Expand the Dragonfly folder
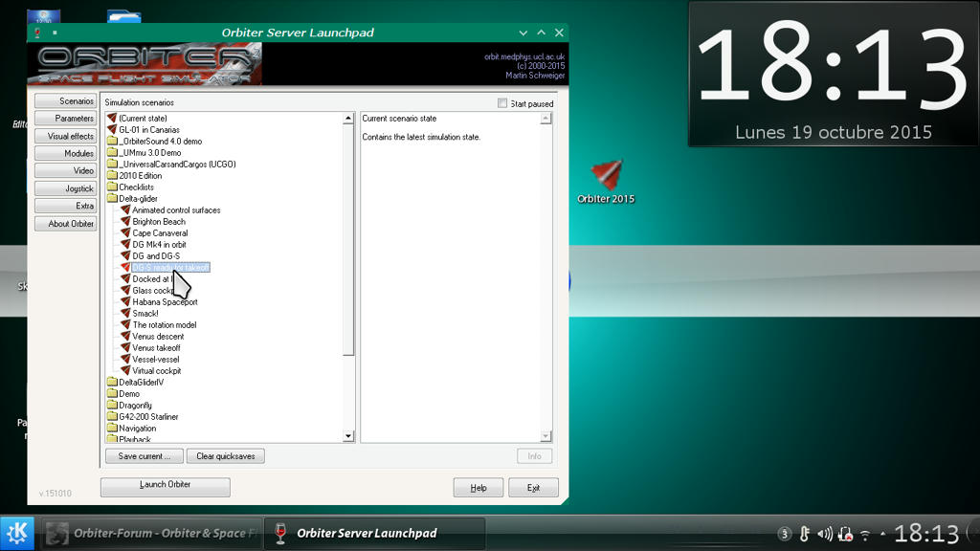This screenshot has width=980, height=551. pyautogui.click(x=112, y=405)
